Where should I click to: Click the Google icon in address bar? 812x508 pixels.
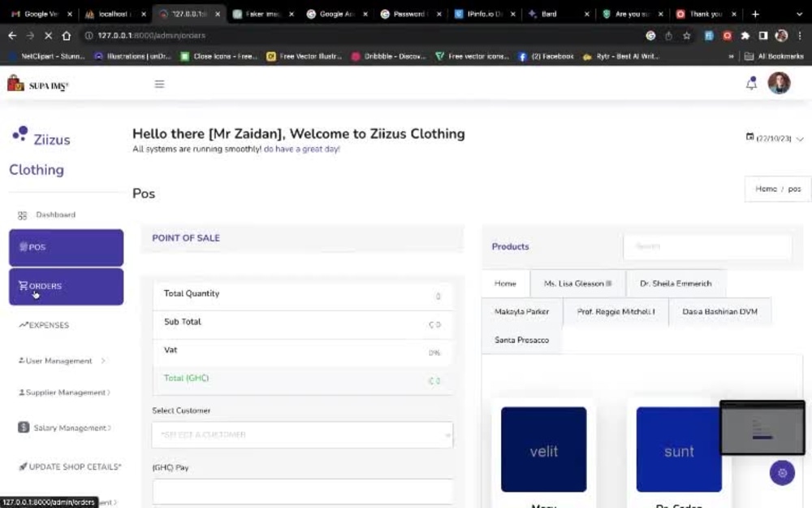click(x=650, y=35)
